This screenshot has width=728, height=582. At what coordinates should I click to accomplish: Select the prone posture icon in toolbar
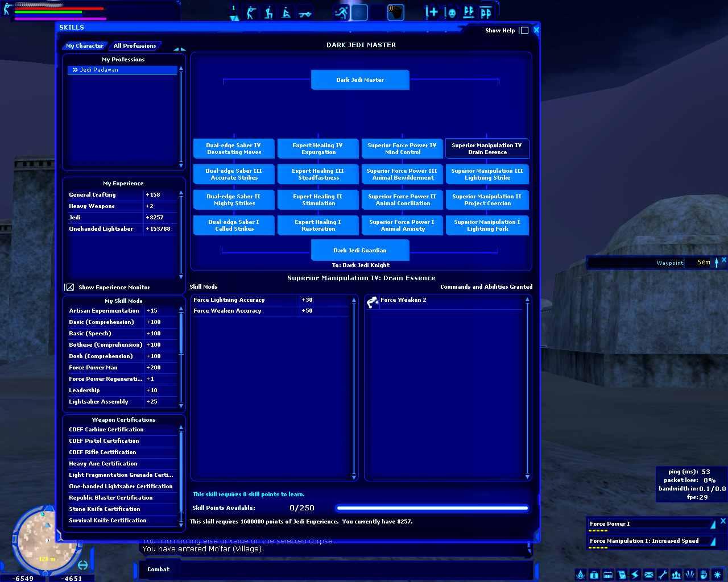tap(305, 13)
